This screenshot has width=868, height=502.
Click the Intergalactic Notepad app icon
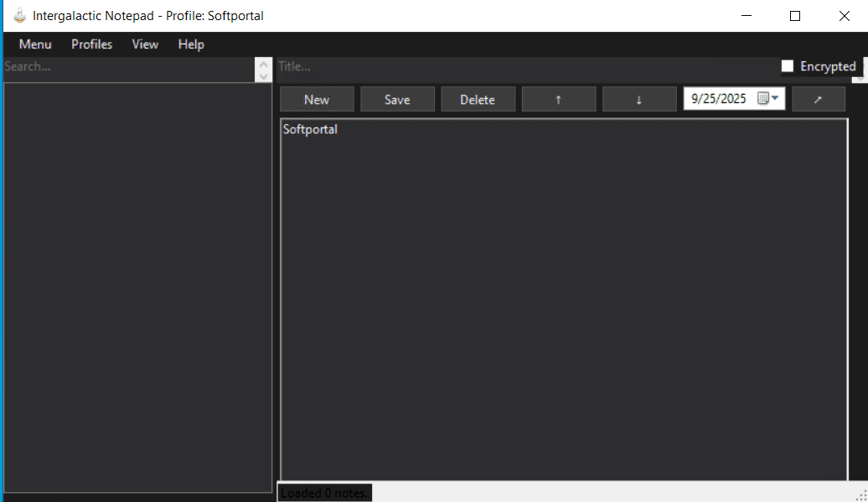(x=19, y=15)
